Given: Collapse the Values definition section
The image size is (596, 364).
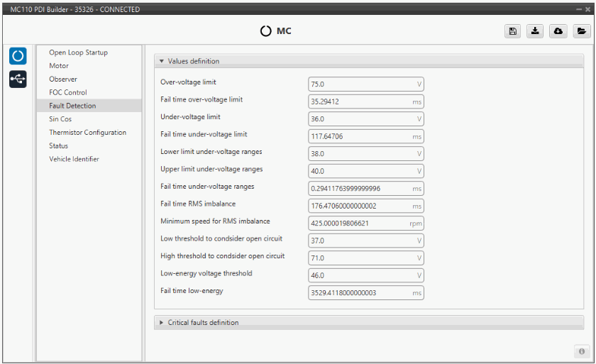Looking at the screenshot, I should [x=162, y=62].
